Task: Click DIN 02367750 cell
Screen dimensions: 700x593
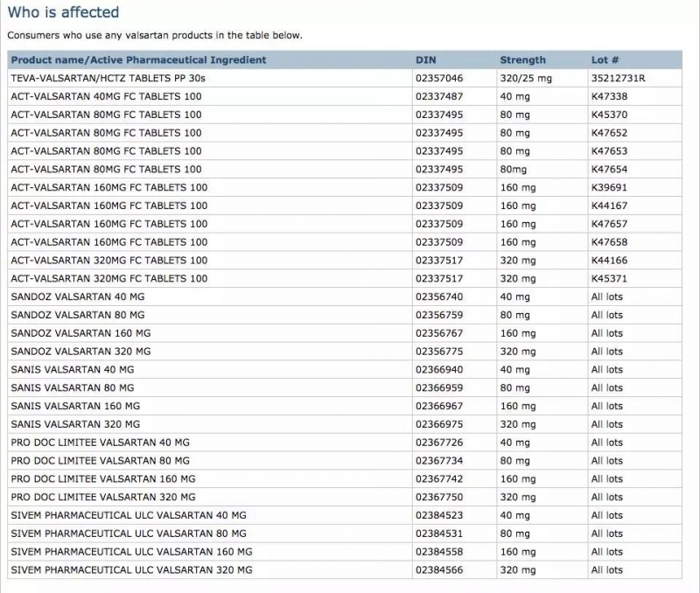Action: 439,498
